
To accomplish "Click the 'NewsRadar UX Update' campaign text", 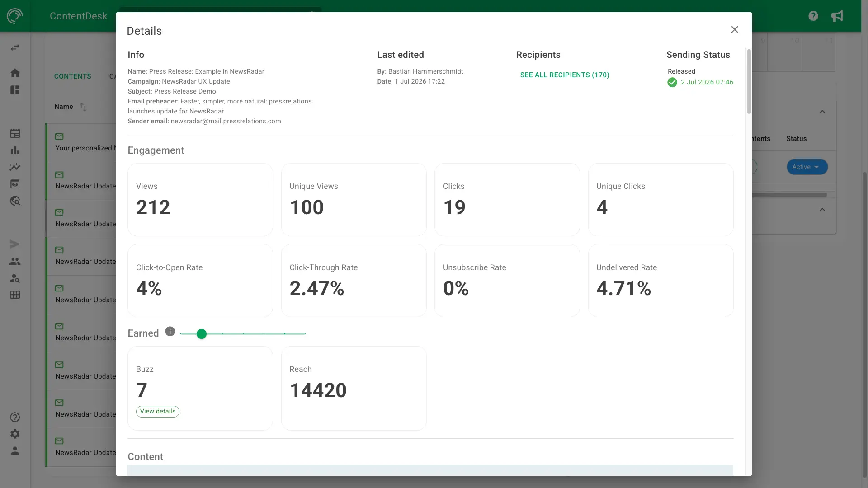I will click(196, 81).
